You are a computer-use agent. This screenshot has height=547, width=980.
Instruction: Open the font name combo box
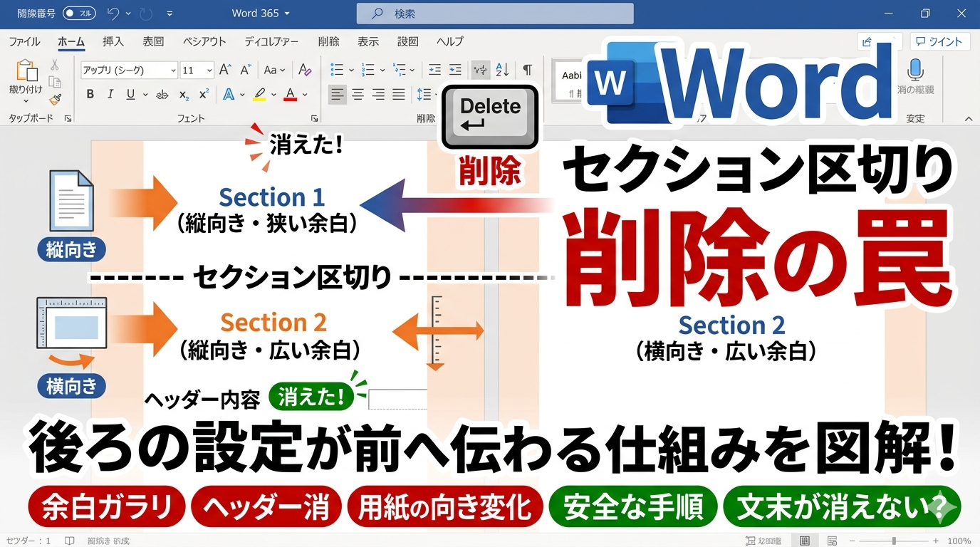(x=129, y=70)
